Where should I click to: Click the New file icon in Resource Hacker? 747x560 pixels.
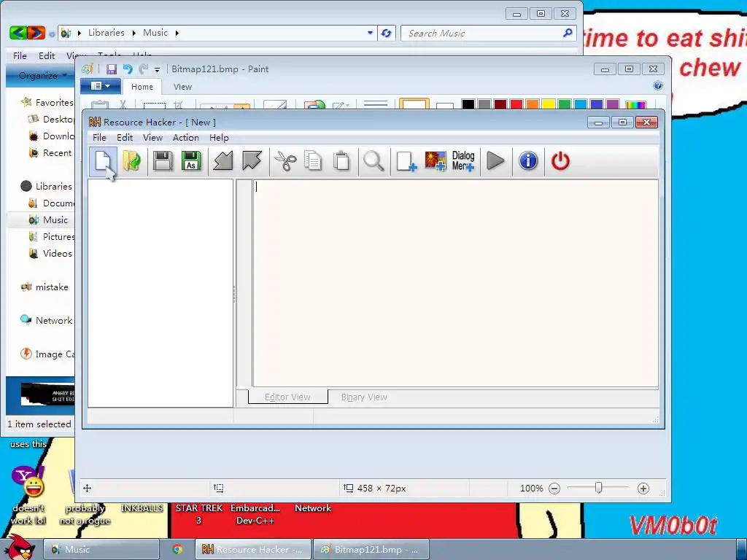[103, 161]
